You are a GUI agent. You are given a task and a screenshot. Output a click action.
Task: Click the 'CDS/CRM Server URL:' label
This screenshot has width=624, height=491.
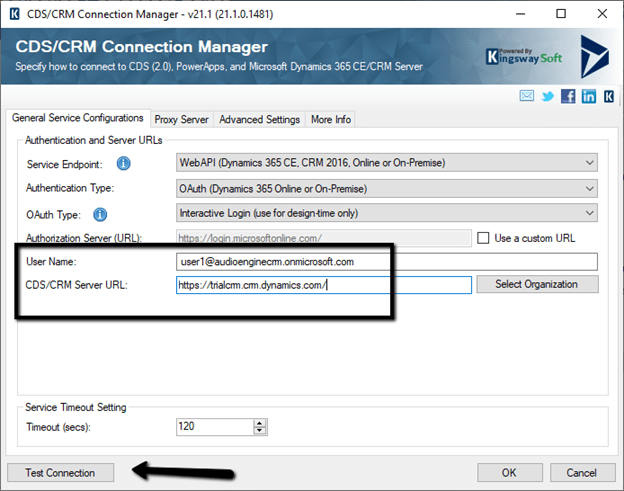click(77, 285)
